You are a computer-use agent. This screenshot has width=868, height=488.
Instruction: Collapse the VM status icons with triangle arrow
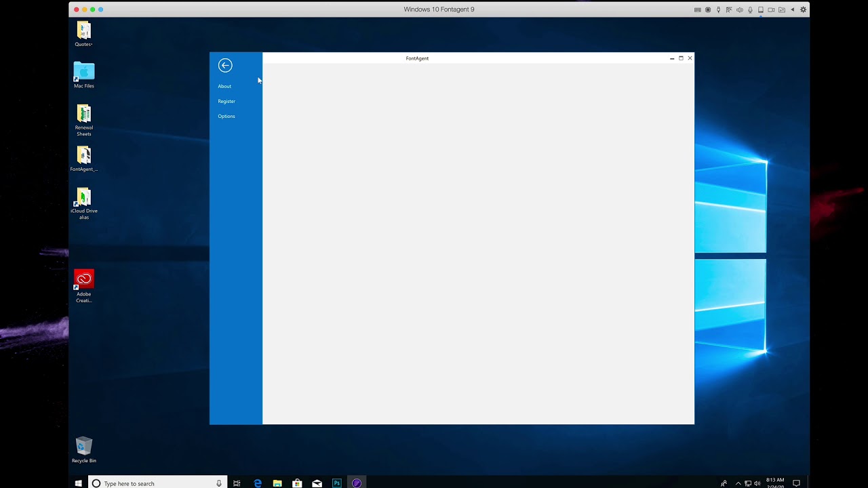click(x=793, y=9)
